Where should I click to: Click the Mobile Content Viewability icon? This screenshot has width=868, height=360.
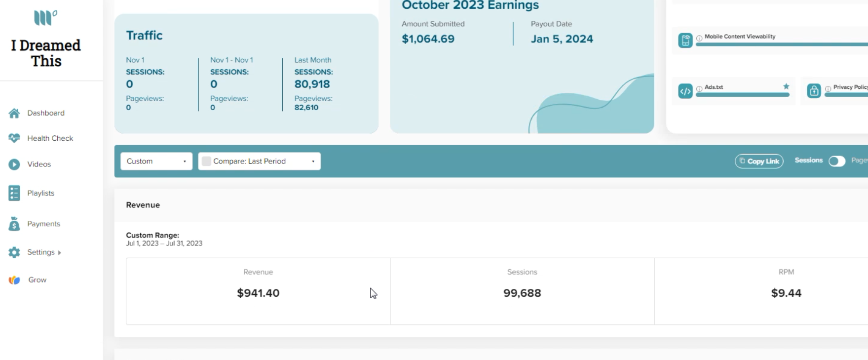[685, 40]
